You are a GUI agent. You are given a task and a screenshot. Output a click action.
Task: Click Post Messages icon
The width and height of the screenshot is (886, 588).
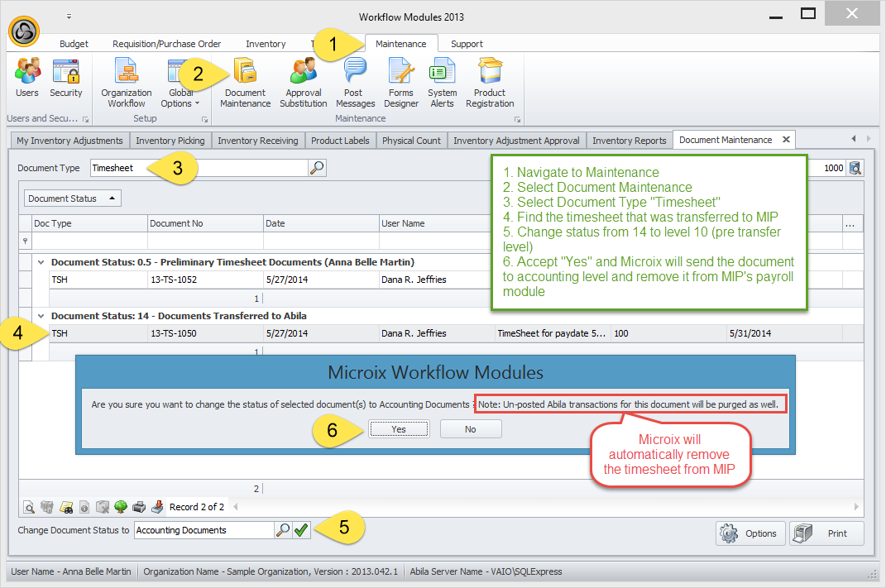(356, 84)
